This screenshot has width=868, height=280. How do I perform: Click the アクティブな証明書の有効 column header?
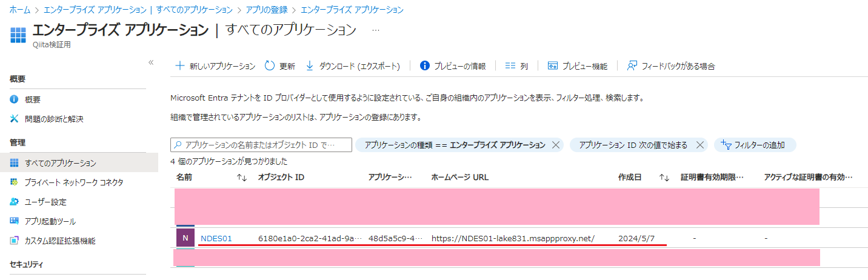pyautogui.click(x=809, y=177)
